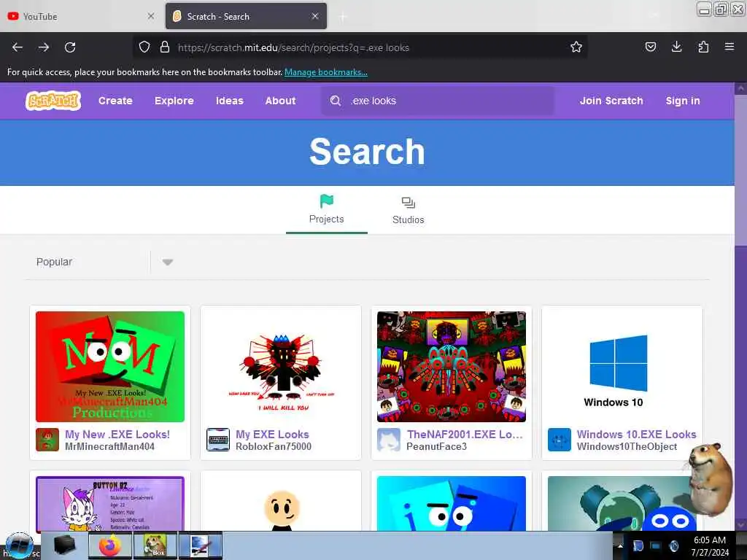Switch to the YouTube tab

coord(81,16)
